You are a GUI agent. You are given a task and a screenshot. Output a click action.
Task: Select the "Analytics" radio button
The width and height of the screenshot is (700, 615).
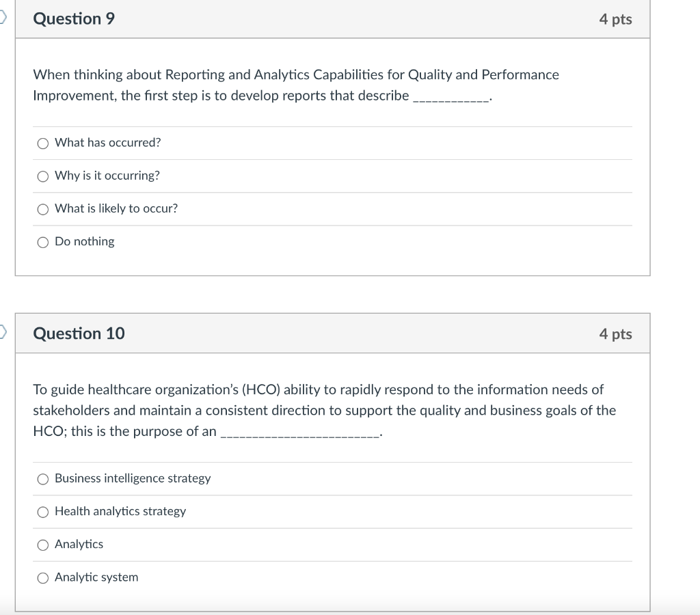click(42, 545)
